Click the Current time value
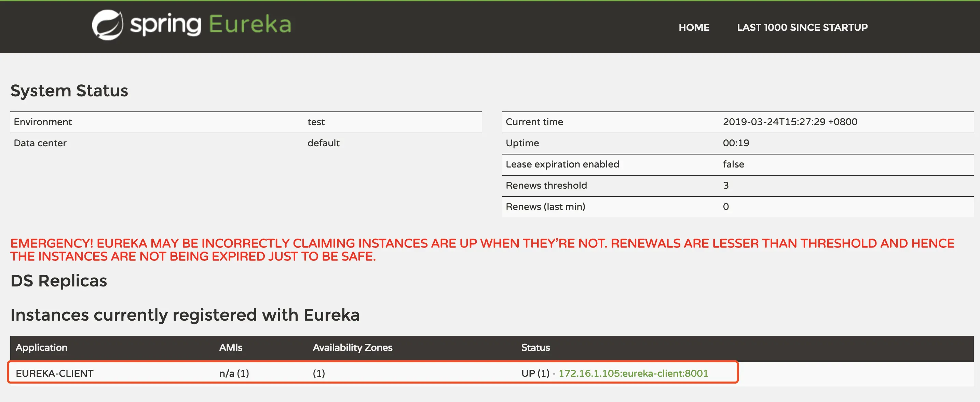The image size is (980, 402). tap(790, 122)
